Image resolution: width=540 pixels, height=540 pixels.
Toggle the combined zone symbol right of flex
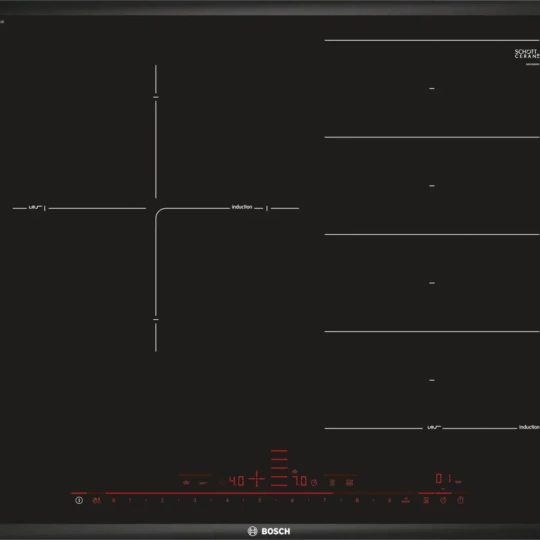tap(350, 482)
